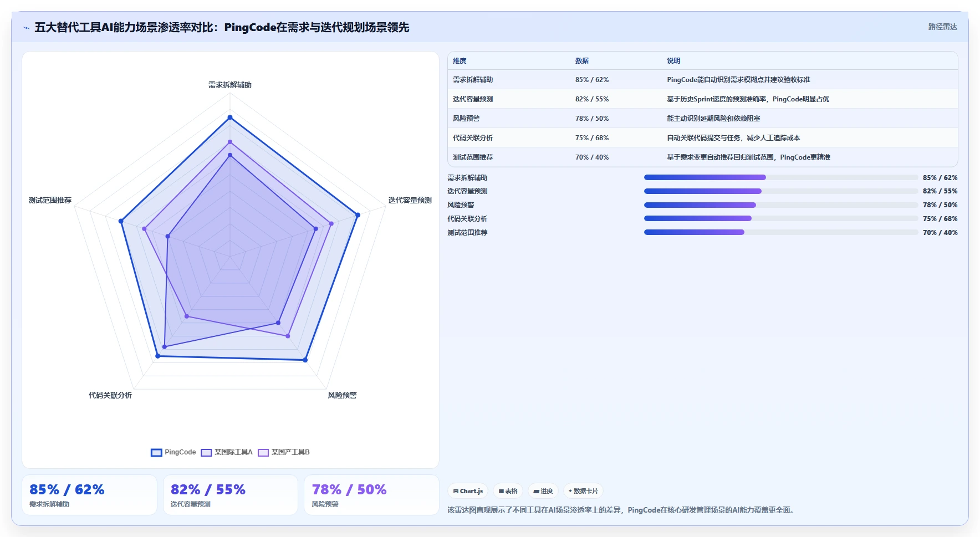980x537 pixels.
Task: Click description about 基于历史Sprint速度
Action: (748, 99)
